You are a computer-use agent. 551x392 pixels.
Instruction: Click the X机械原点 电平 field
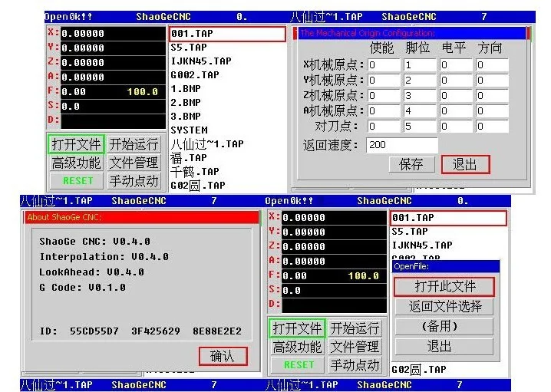pos(456,65)
